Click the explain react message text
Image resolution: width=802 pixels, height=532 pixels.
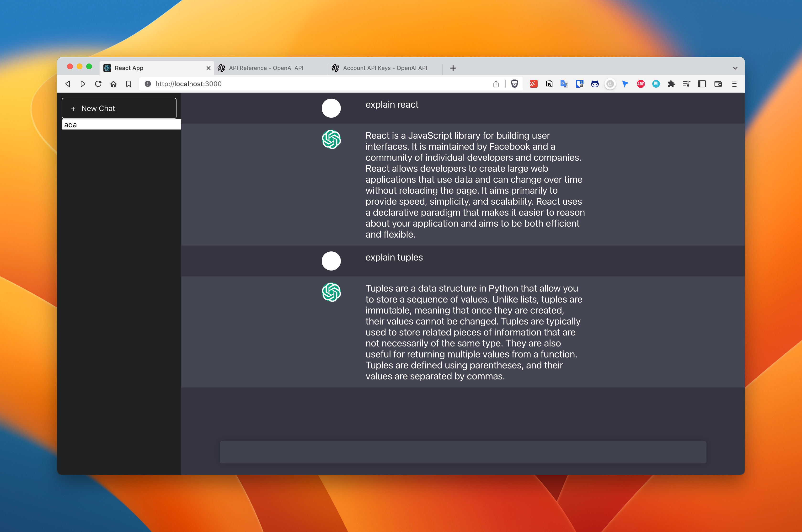[x=392, y=105]
